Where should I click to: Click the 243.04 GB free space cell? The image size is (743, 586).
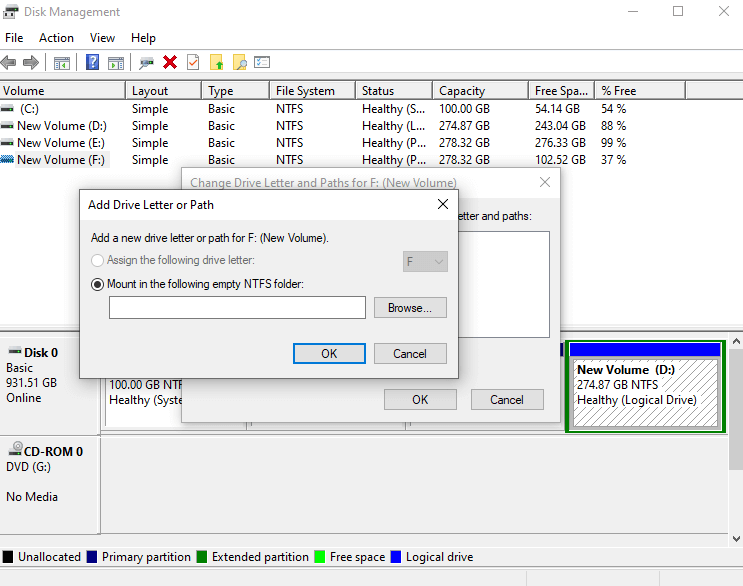(561, 126)
